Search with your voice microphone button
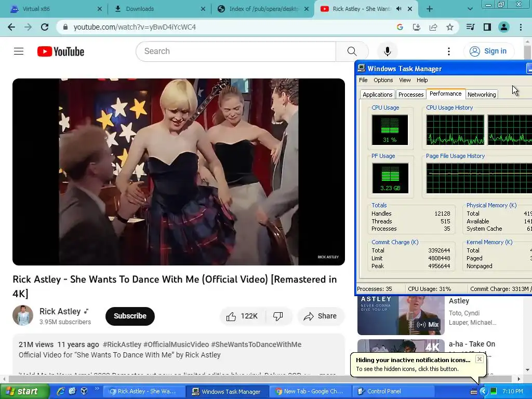 pos(388,51)
